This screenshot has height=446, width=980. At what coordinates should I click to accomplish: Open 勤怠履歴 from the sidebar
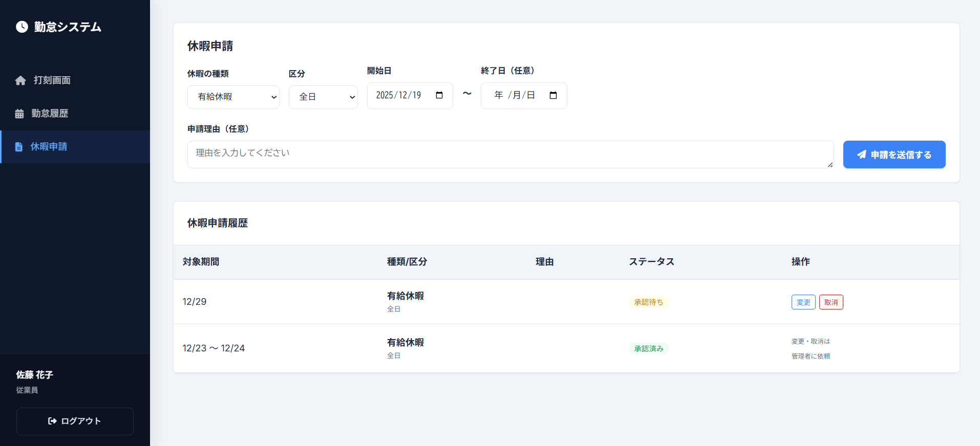click(x=50, y=114)
